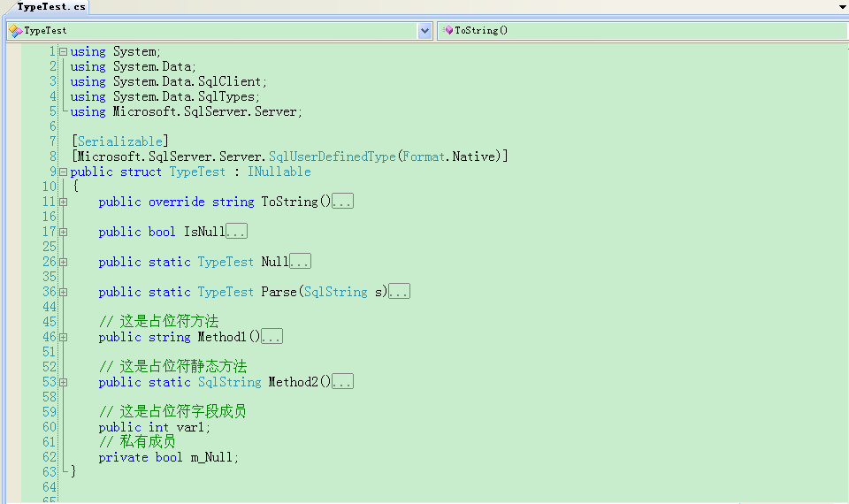Click 'System.Data' on line 2

click(152, 66)
